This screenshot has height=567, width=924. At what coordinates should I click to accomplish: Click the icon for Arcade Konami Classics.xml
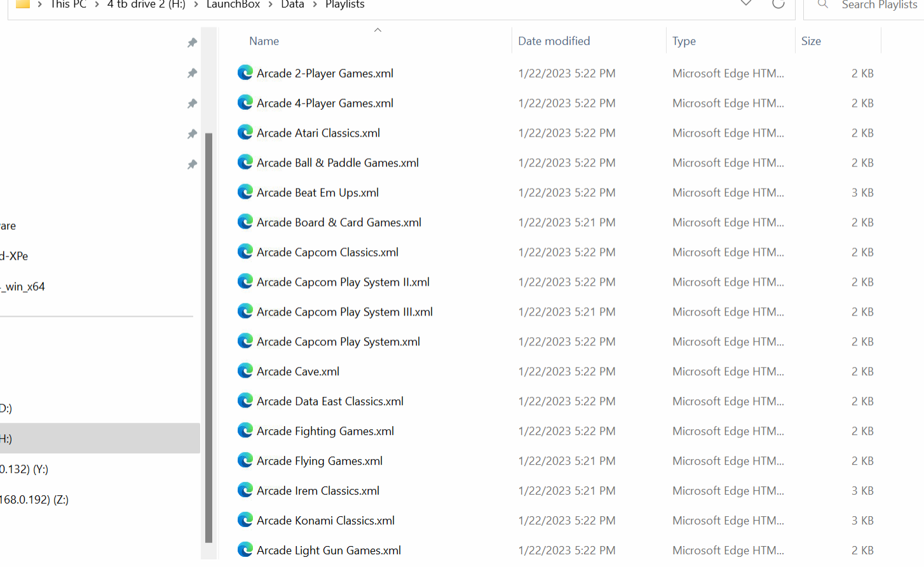[x=245, y=520]
